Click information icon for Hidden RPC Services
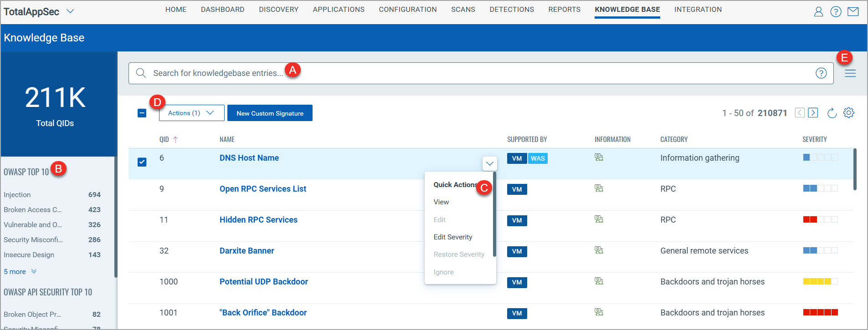The width and height of the screenshot is (868, 330). (599, 219)
